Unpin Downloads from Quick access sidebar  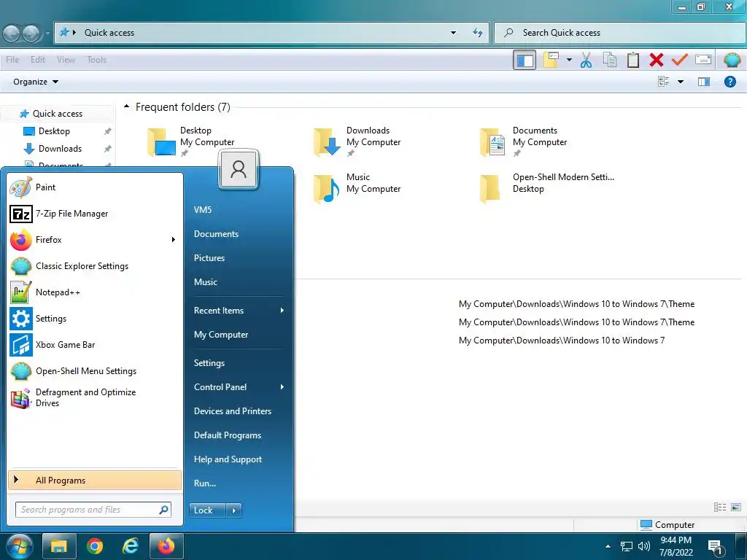point(108,149)
